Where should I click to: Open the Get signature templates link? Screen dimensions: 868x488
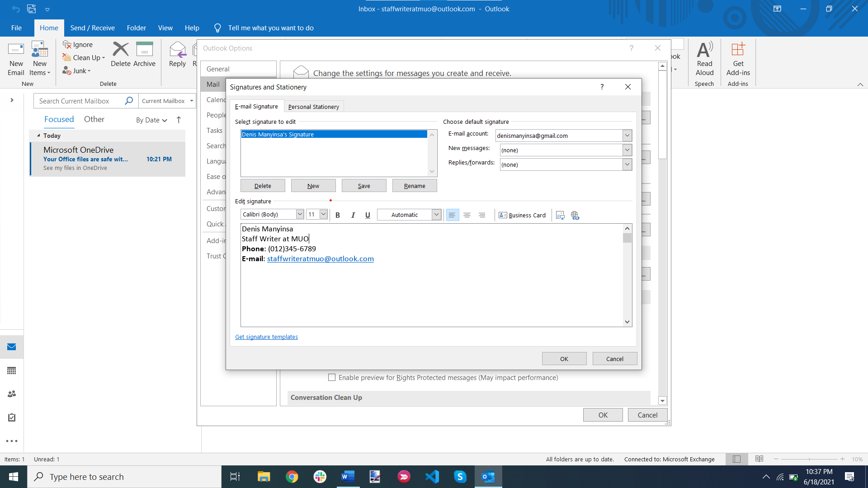tap(266, 337)
